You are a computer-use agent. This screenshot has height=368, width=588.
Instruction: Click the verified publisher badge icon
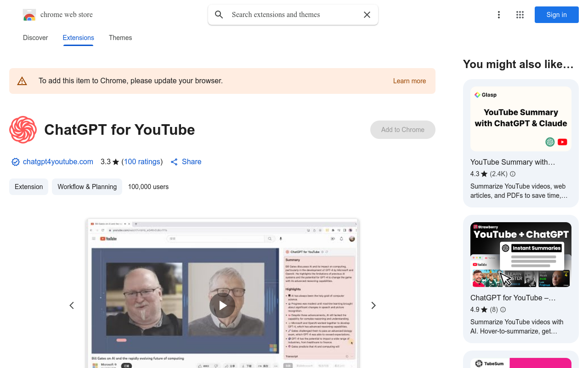pyautogui.click(x=16, y=162)
